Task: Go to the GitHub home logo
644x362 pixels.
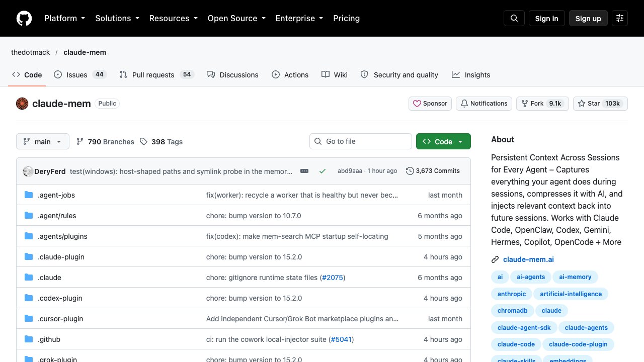Action: tap(24, 18)
